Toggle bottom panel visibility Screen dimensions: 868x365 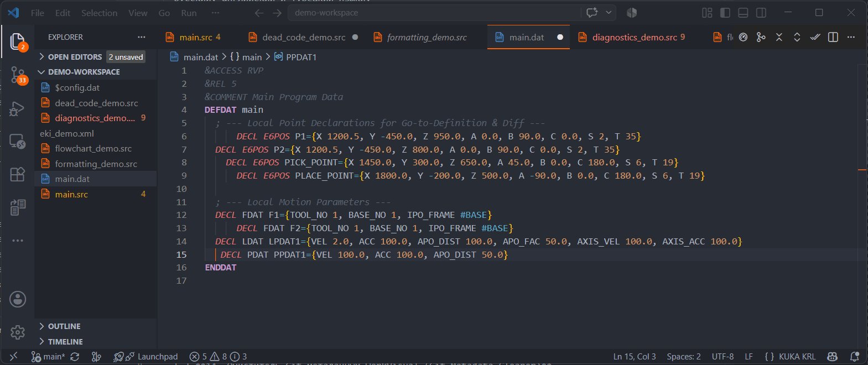tap(744, 13)
